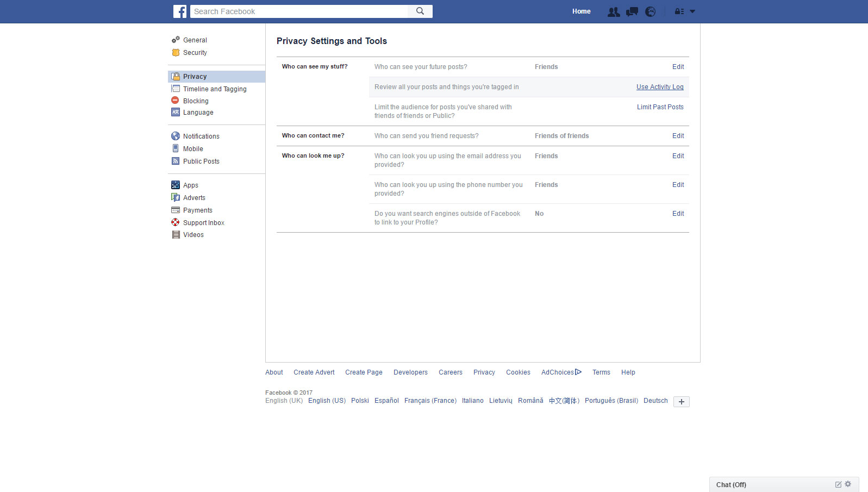Click "Friends of friends" value text
Screen dimensions: 868x492
(x=561, y=136)
